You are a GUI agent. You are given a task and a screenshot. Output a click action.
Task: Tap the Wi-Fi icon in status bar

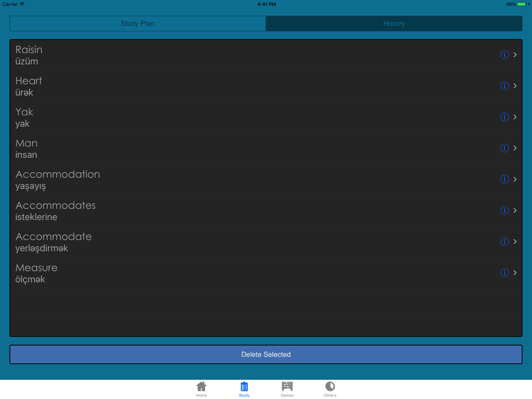click(22, 4)
